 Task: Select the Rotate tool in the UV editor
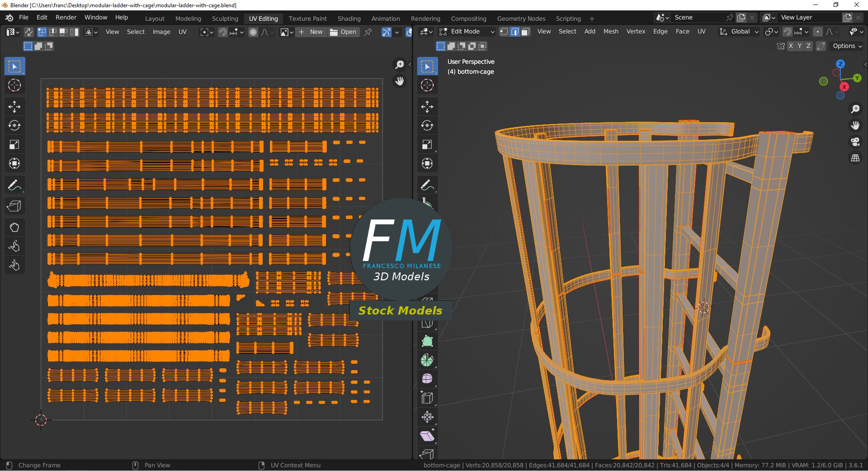pos(14,126)
